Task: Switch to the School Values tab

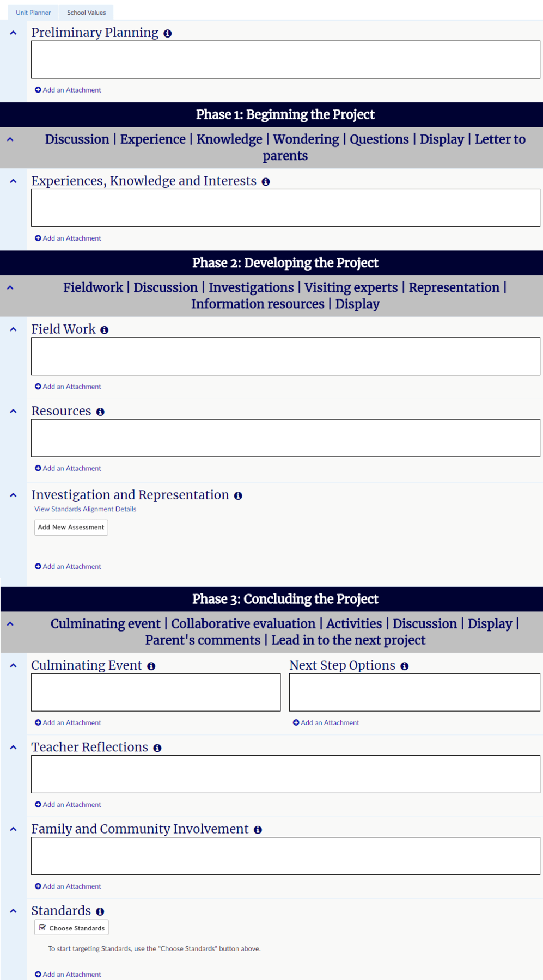Action: 86,13
